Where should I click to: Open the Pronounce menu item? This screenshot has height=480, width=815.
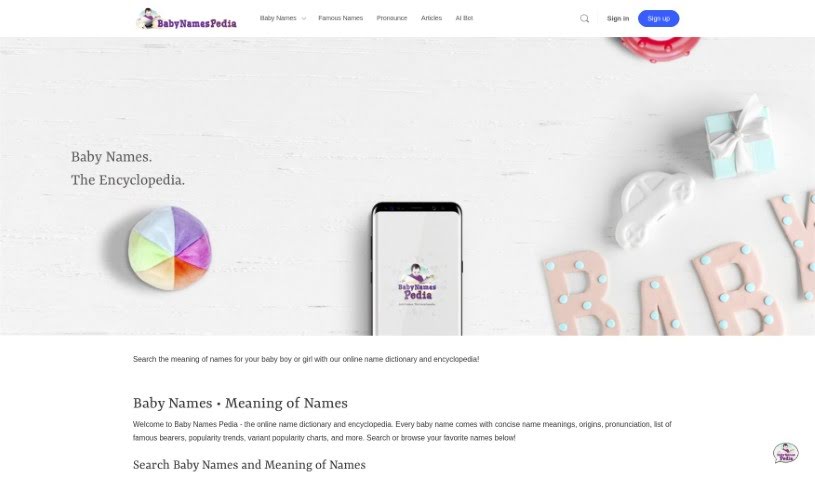(392, 18)
